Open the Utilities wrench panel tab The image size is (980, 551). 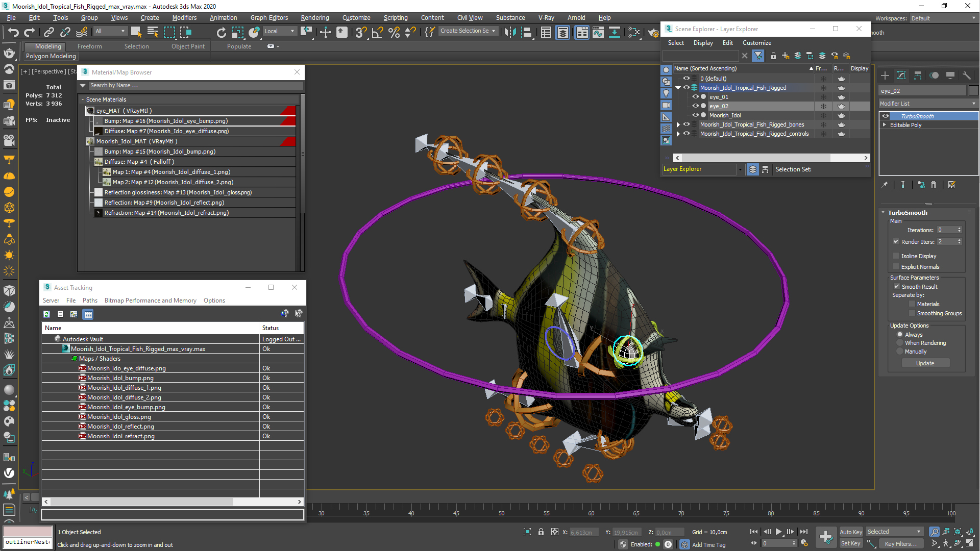967,75
